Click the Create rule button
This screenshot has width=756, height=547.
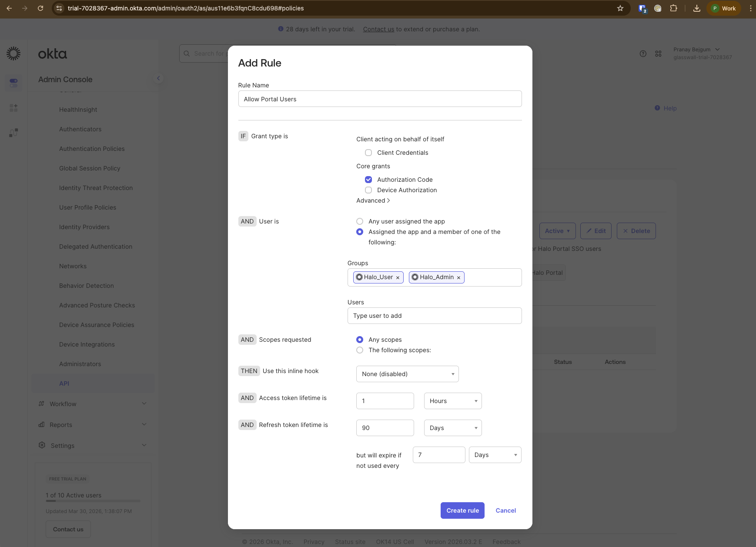[x=462, y=510]
